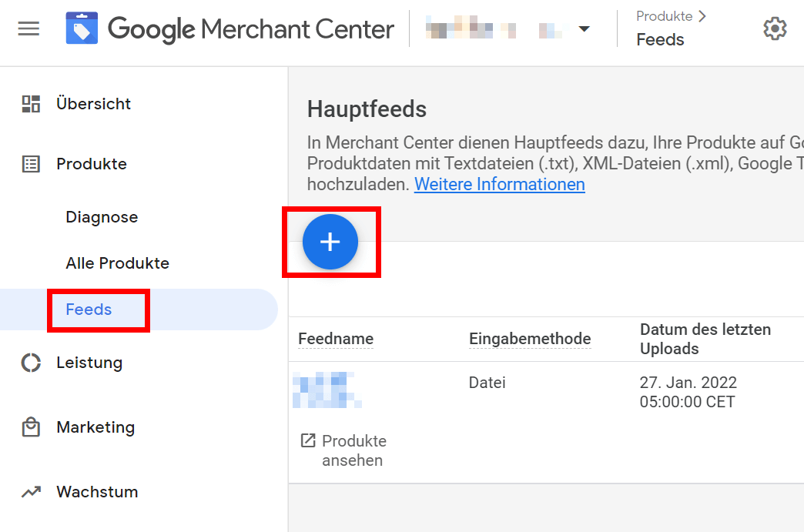Sort by Eingabemethode column header
804x532 pixels.
[x=530, y=339]
